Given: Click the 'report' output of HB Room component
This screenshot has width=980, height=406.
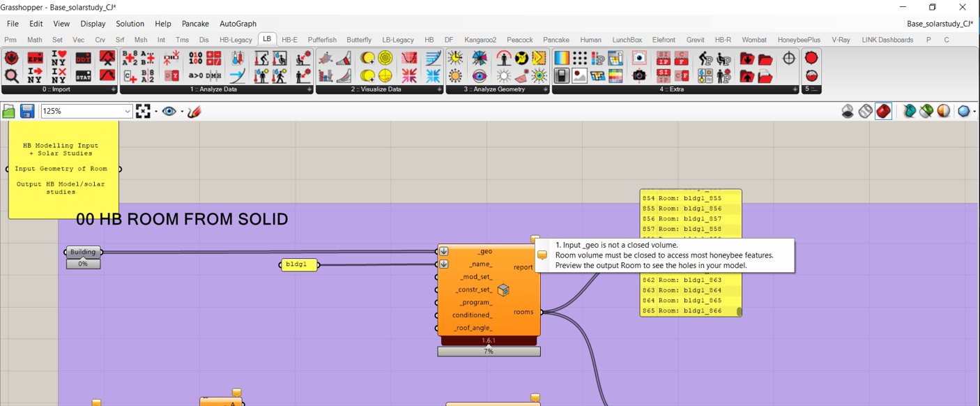Looking at the screenshot, I should pos(523,267).
